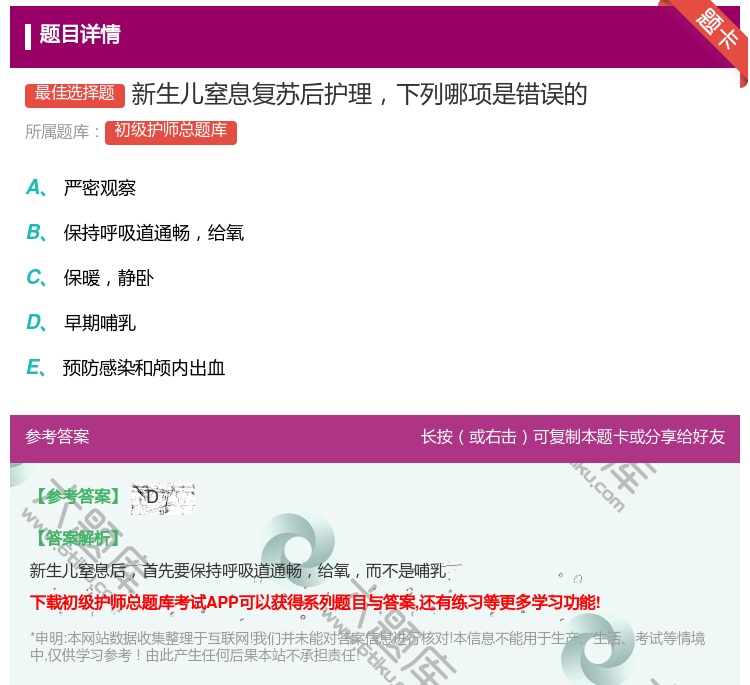Choose option letter D
Image resolution: width=750 pixels, height=685 pixels.
[x=35, y=323]
